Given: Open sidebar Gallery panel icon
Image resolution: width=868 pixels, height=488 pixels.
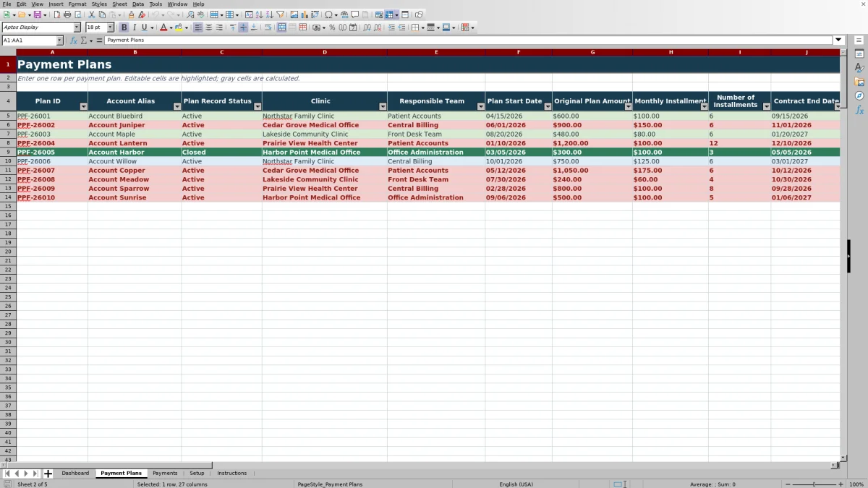Looking at the screenshot, I should 859,82.
